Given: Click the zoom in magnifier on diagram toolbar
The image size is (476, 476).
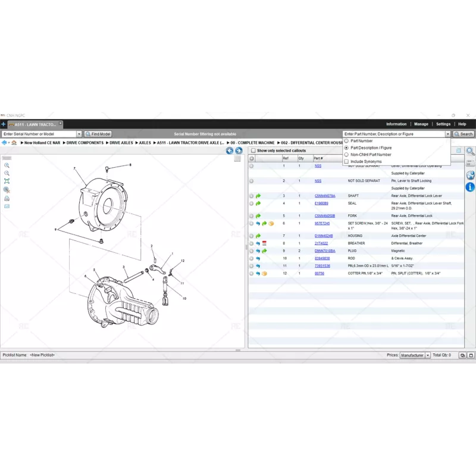Looking at the screenshot, I should tap(7, 165).
